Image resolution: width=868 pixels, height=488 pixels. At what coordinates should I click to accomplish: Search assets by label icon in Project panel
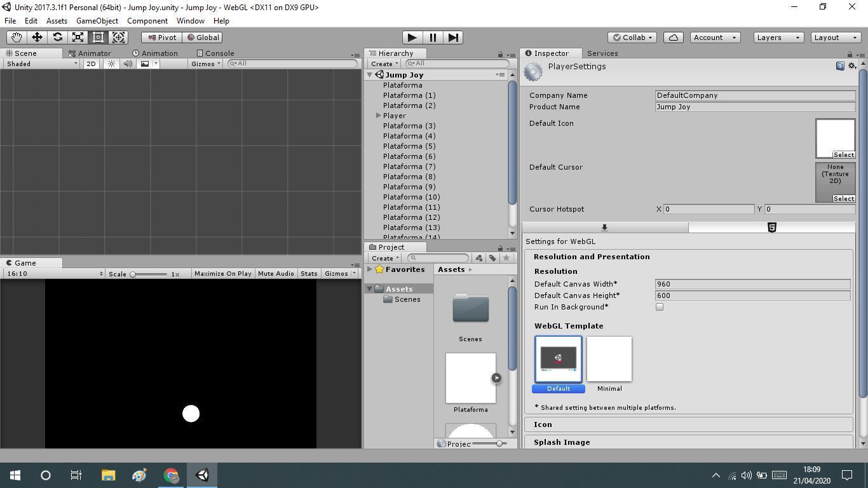click(x=492, y=258)
